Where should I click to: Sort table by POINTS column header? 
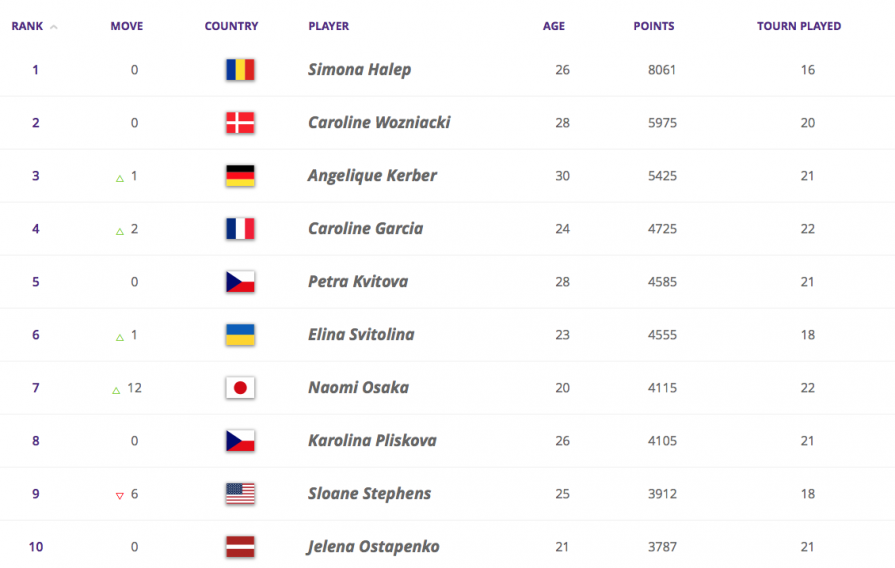coord(654,26)
